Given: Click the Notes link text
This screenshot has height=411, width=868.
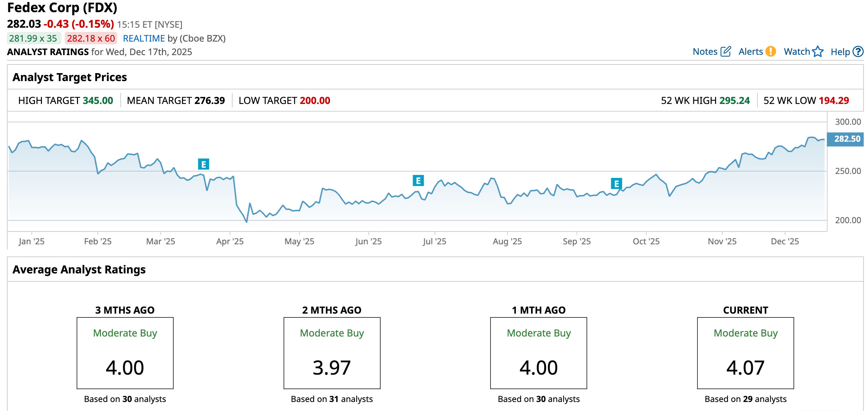Looking at the screenshot, I should pyautogui.click(x=705, y=52).
